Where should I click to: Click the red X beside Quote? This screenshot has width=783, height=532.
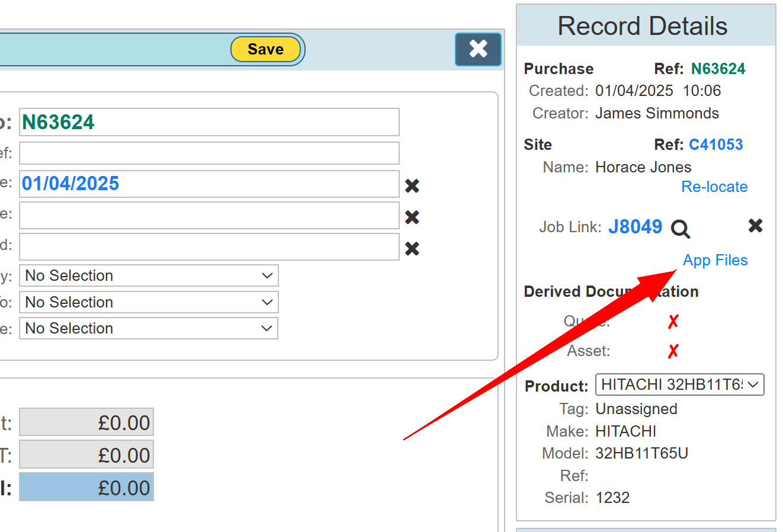[673, 322]
